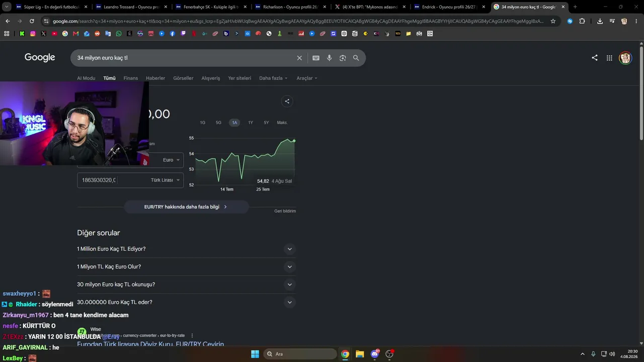Open the WhatsApp bookmark

coord(119,34)
